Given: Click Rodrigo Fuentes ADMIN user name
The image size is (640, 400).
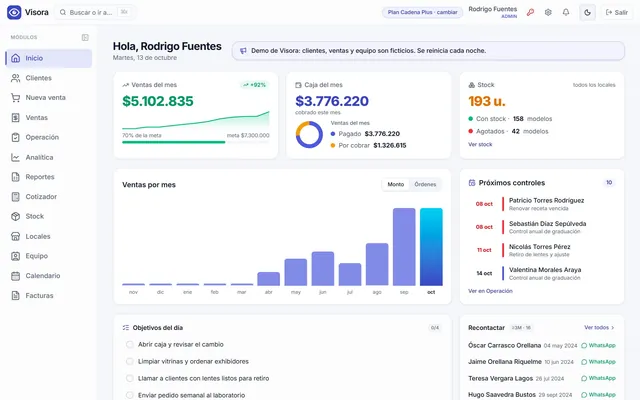Looking at the screenshot, I should [x=492, y=12].
